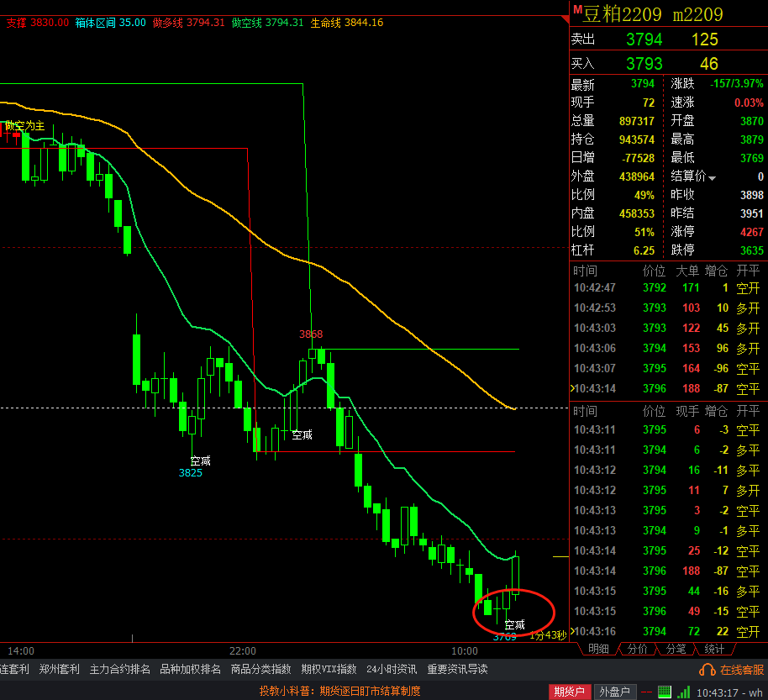Click the 投教小科普 scrolling news link

(339, 692)
